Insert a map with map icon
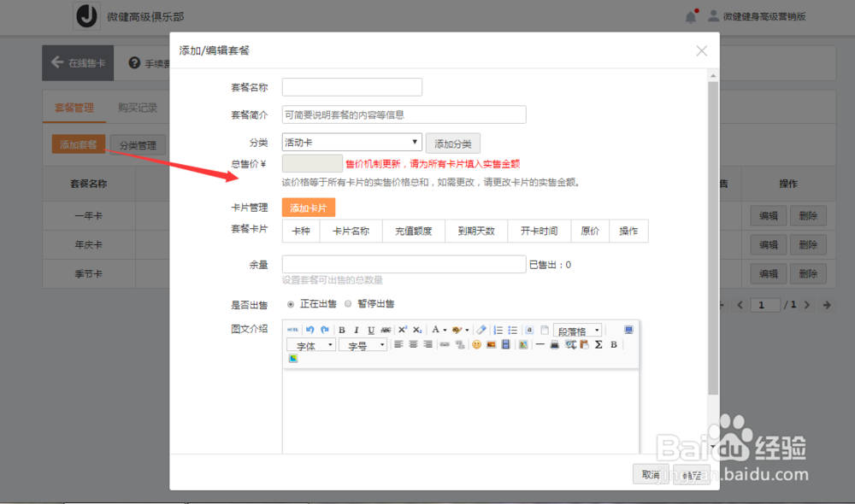 pyautogui.click(x=523, y=344)
